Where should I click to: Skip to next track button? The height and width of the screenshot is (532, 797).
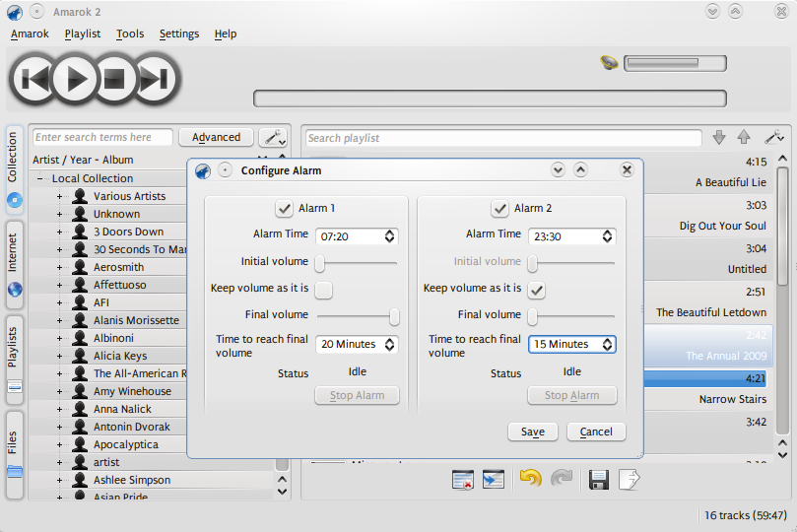click(155, 79)
